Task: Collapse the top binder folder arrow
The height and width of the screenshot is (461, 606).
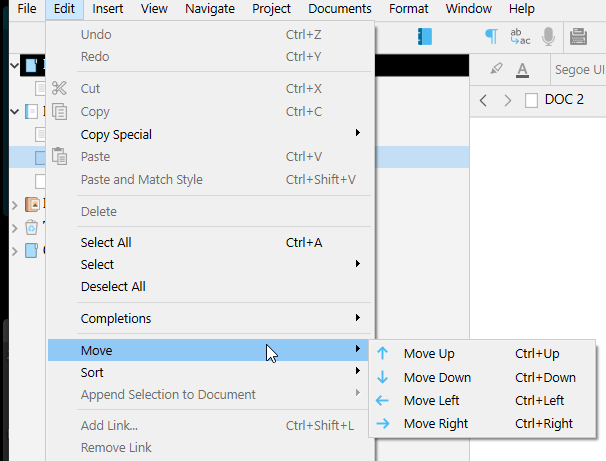Action: coord(14,66)
